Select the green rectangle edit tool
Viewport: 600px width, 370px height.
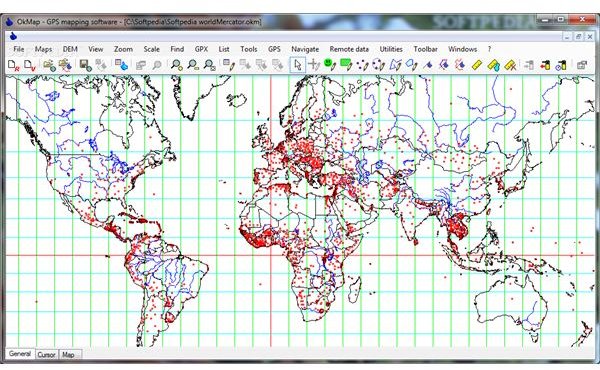pos(346,64)
